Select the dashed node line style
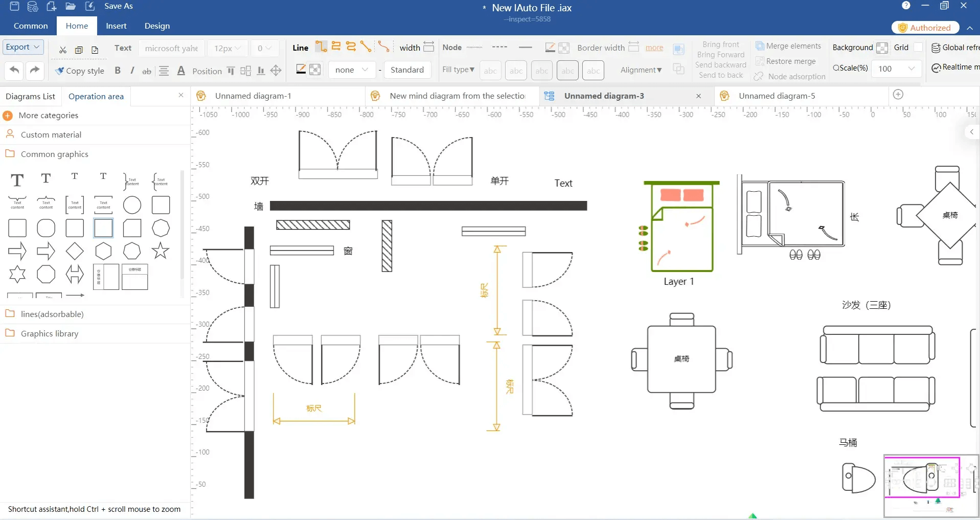 (x=499, y=47)
